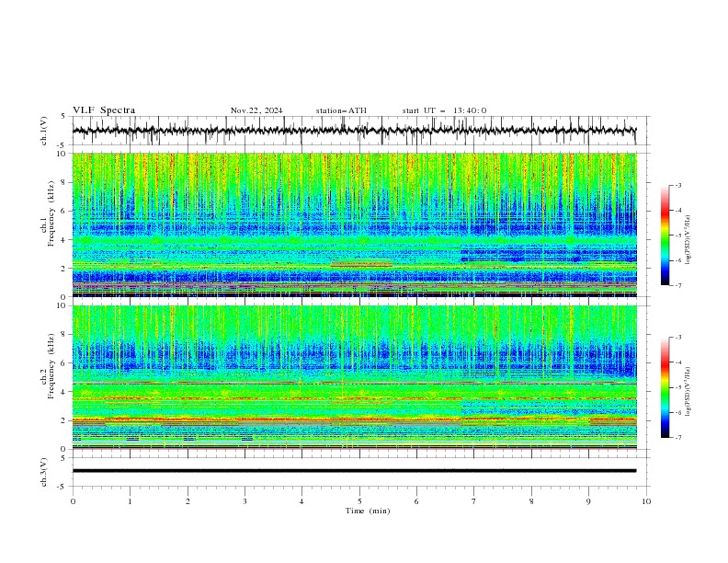Click the ch.2 spectrogram panel
The image size is (728, 563).
(355, 377)
